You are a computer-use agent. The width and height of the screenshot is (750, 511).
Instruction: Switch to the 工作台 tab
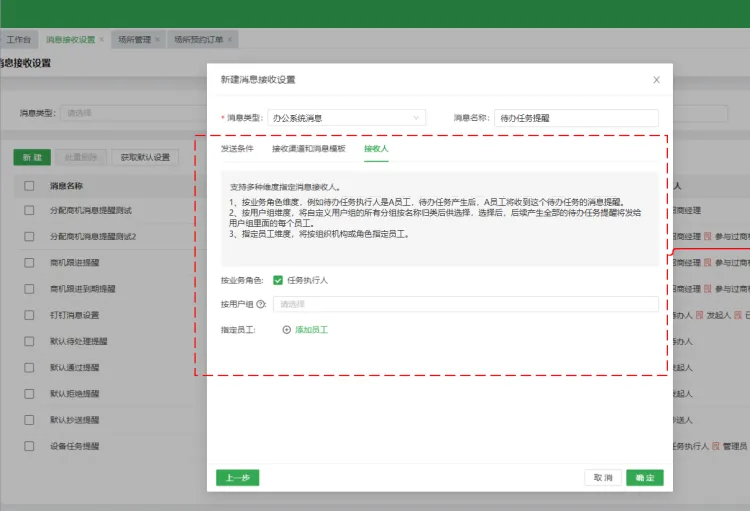click(x=19, y=39)
